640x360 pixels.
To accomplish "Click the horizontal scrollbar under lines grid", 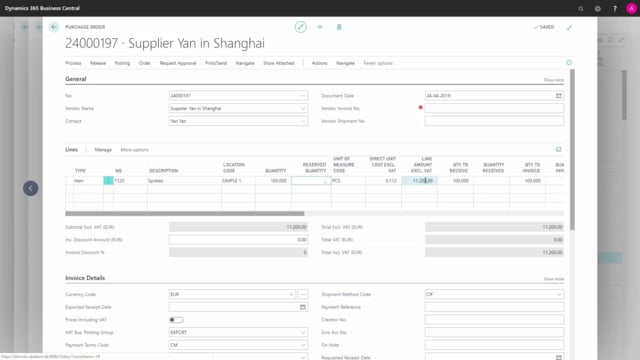I will [x=184, y=213].
